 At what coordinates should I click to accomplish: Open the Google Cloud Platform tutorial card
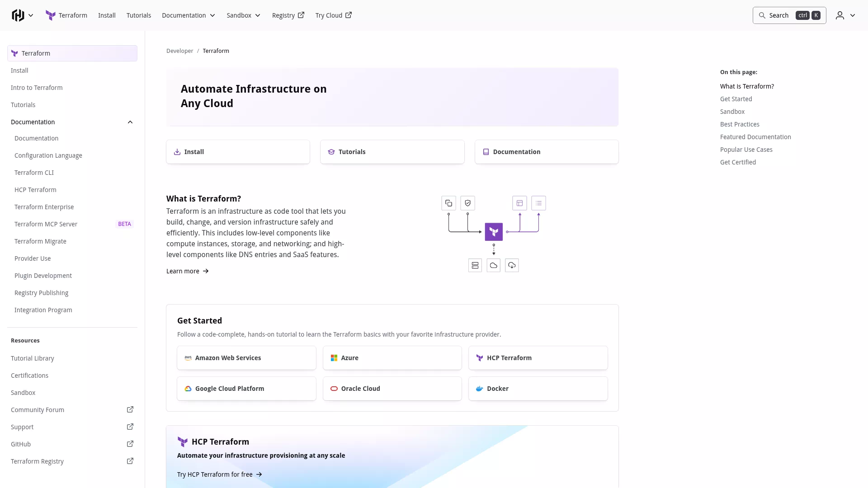click(x=246, y=389)
